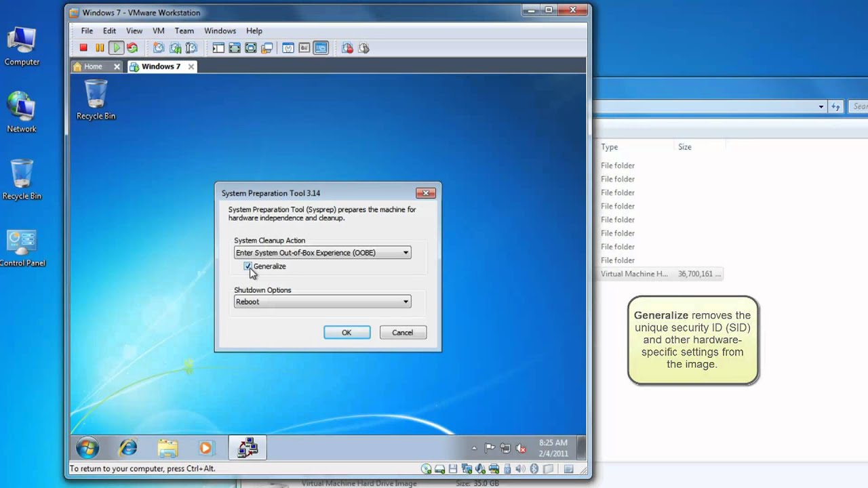Viewport: 868px width, 488px height.
Task: Click the Reset virtual machine toolbar icon
Action: [x=132, y=48]
